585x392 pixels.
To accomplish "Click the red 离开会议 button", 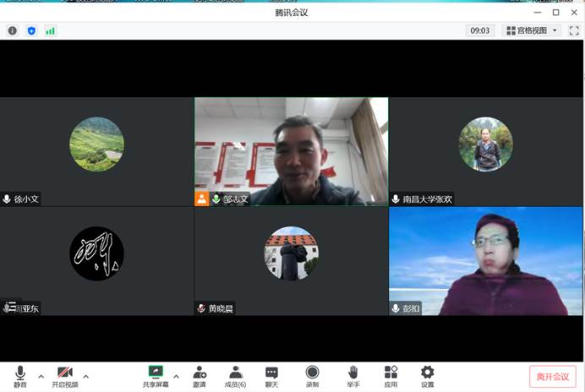I will point(552,377).
